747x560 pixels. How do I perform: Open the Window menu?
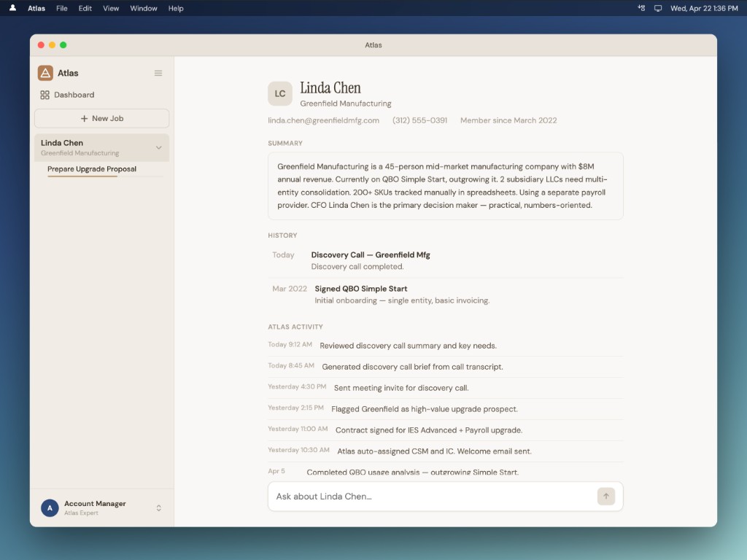click(144, 8)
